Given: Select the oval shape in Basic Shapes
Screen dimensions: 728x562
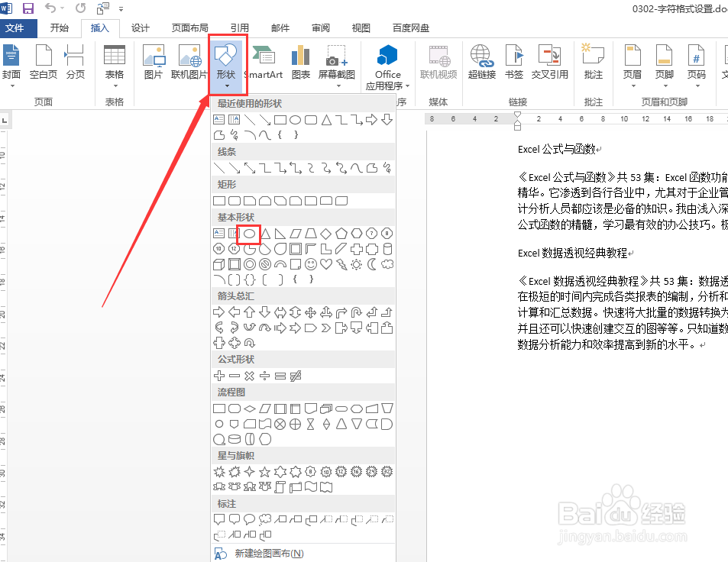Looking at the screenshot, I should [249, 234].
